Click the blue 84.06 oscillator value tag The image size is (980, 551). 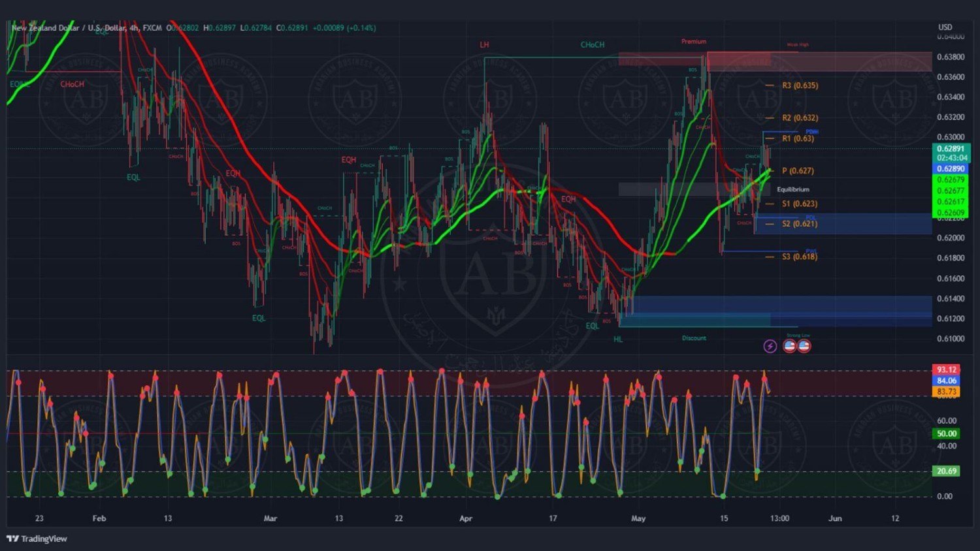[x=946, y=381]
